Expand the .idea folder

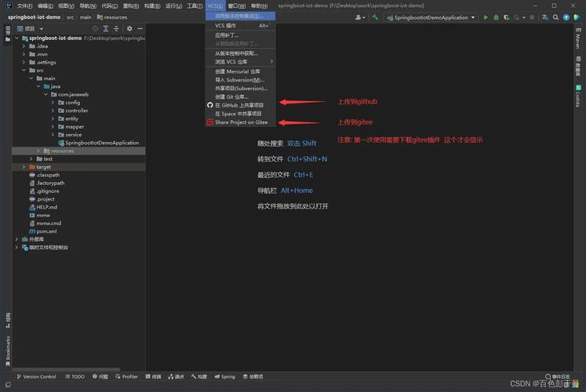[x=24, y=46]
